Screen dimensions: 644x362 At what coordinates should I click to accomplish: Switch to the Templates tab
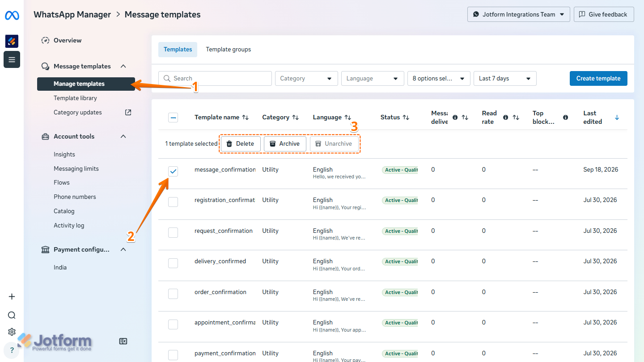(178, 50)
